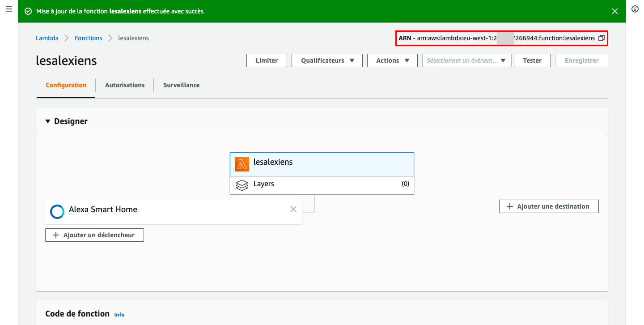
Task: Click the Limiter button
Action: click(x=267, y=60)
